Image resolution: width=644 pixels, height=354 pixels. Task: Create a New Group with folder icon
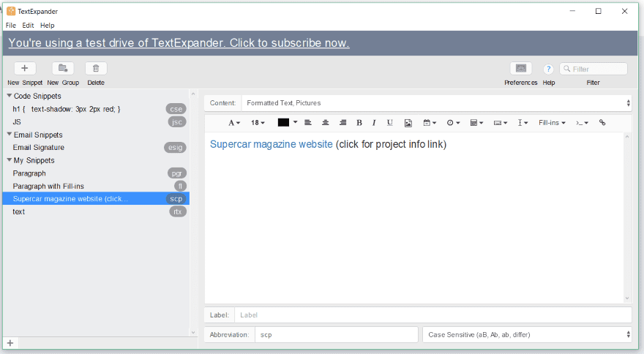click(63, 68)
